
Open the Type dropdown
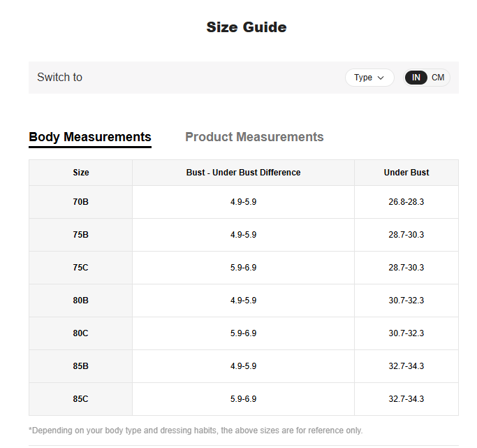[369, 78]
